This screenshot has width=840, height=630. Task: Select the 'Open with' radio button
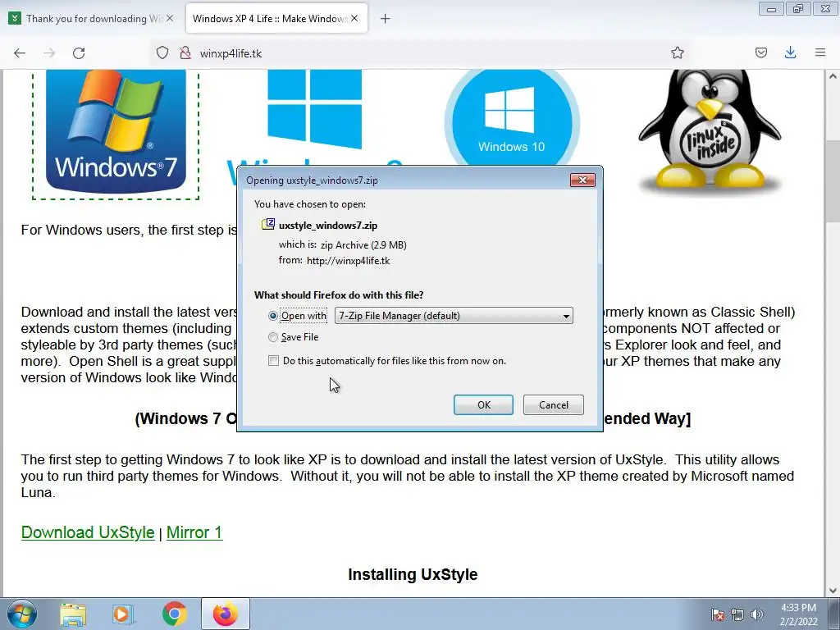272,316
